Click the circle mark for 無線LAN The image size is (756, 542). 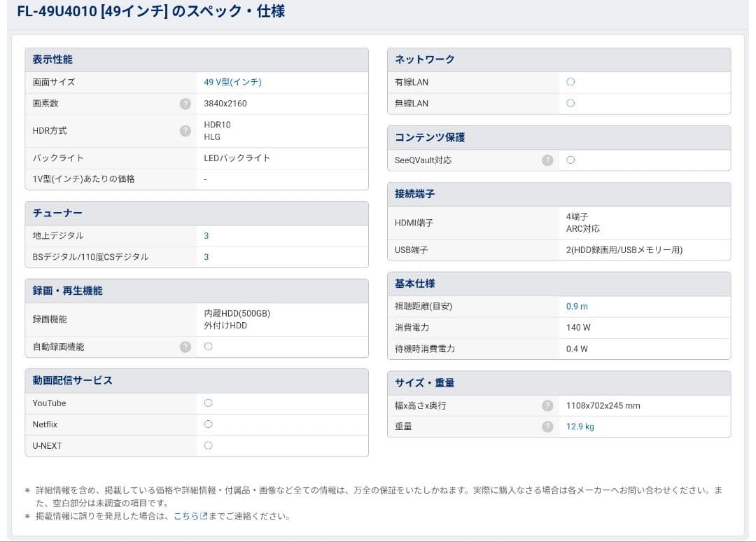(x=570, y=103)
